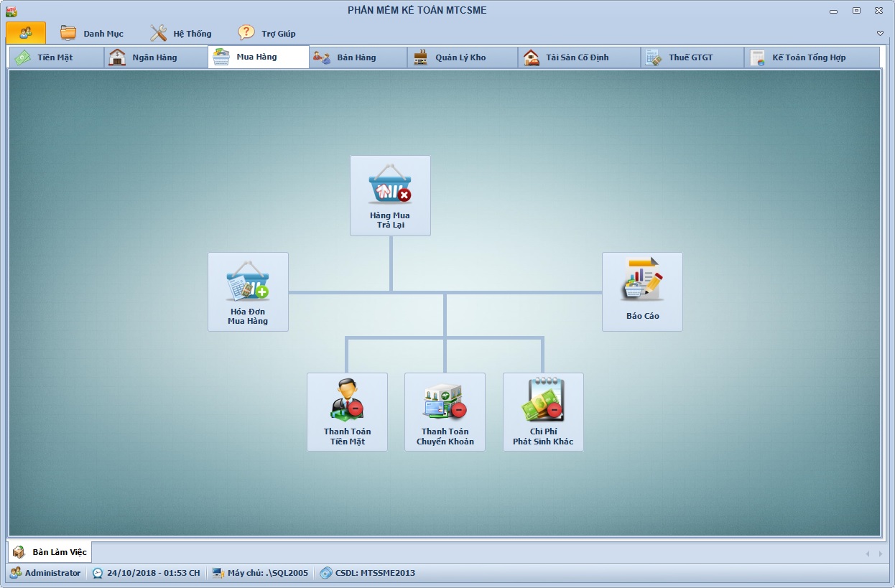Switch to the Thuế GTGT tab
This screenshot has height=588, width=895.
tap(690, 57)
